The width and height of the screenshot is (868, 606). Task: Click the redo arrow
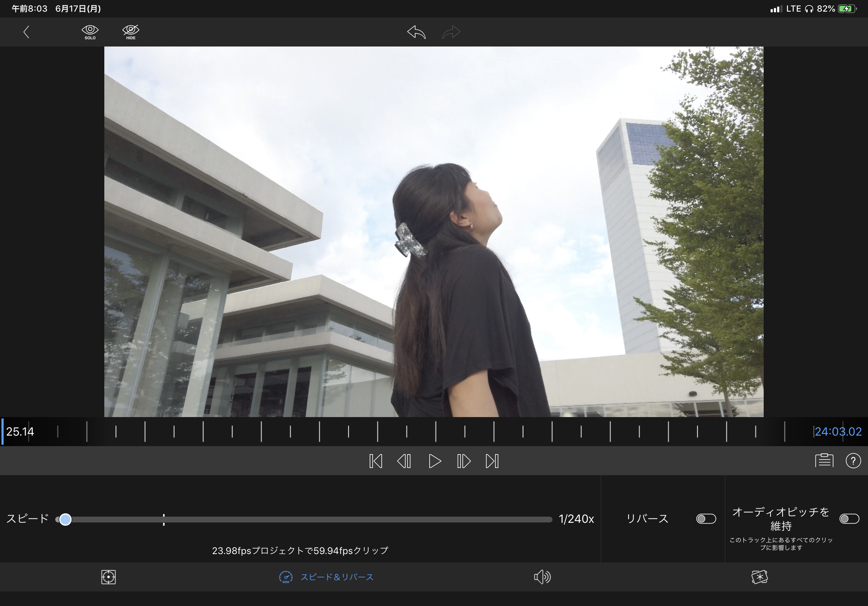[451, 32]
